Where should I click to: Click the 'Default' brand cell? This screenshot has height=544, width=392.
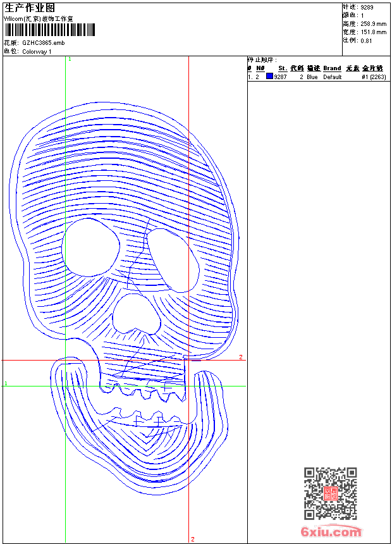pyautogui.click(x=332, y=77)
